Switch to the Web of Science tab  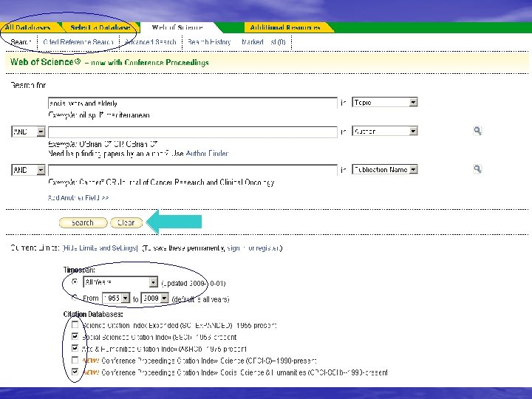tap(177, 27)
